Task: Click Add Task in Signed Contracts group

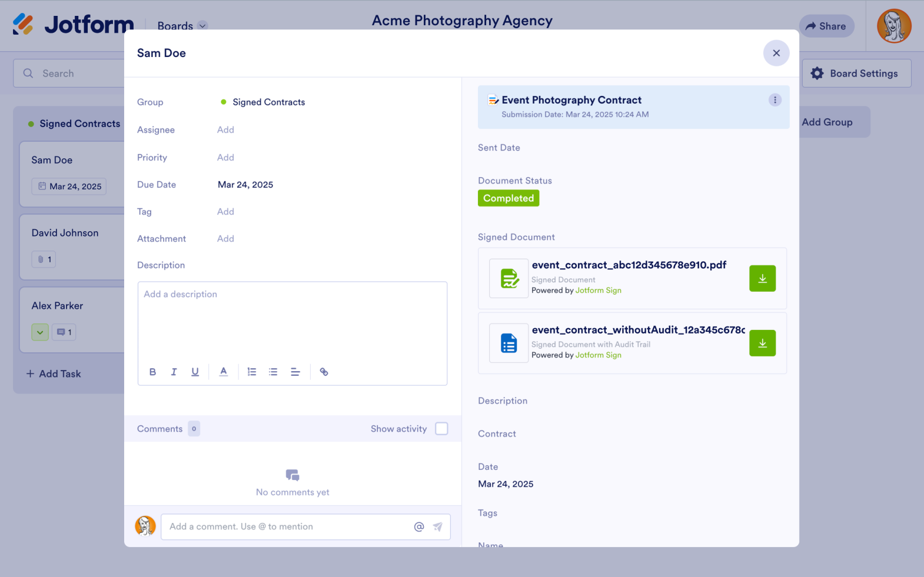Action: (x=54, y=374)
